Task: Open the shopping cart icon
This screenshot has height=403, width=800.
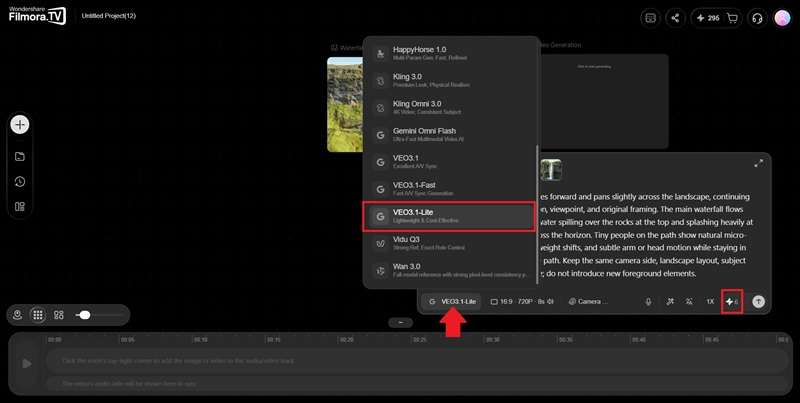Action: (x=732, y=18)
